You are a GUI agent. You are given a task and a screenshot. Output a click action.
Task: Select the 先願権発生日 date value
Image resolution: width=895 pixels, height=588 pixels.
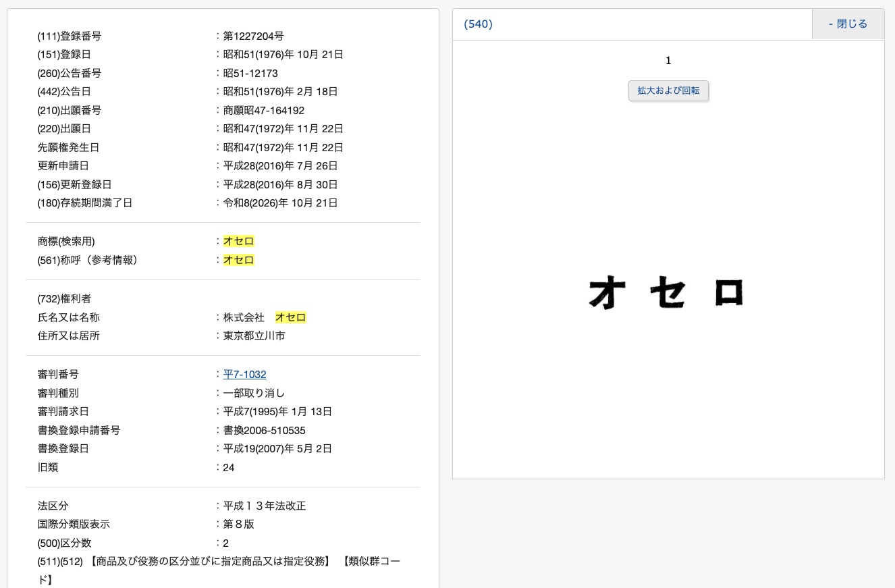click(x=283, y=147)
